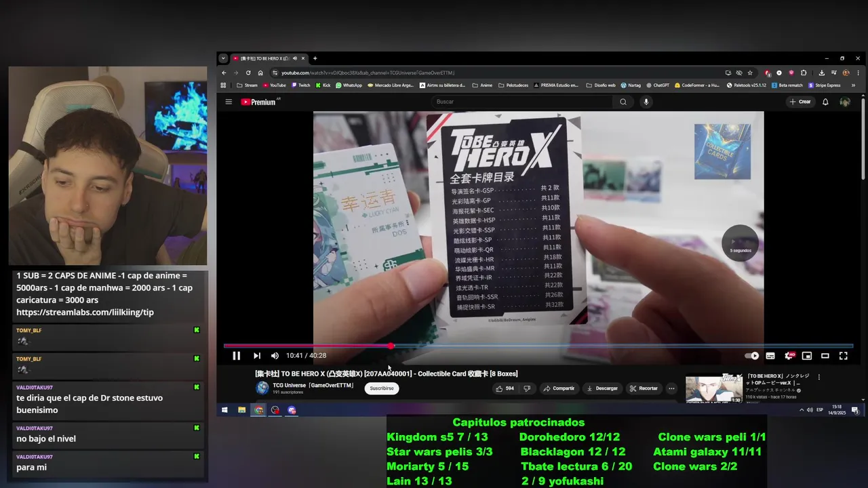
Task: Open the Windows Start menu
Action: [x=224, y=410]
